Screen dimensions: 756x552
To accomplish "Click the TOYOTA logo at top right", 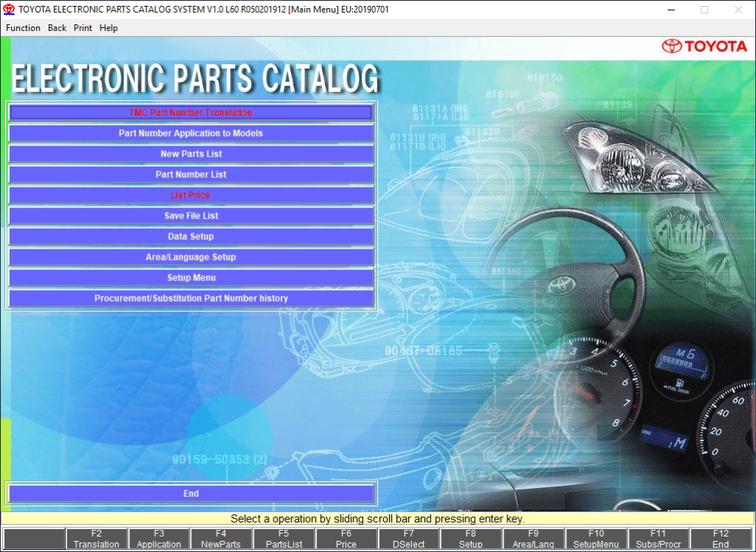I will 704,46.
